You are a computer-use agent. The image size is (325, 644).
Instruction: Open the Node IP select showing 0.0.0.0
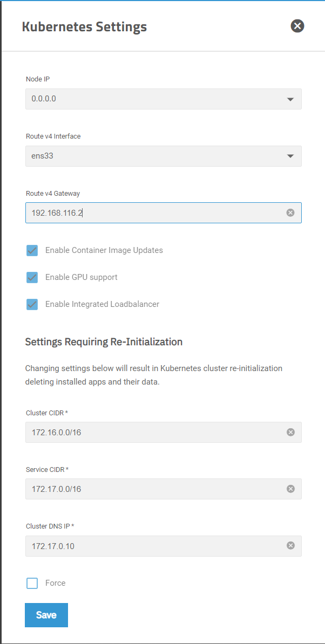[x=164, y=99]
